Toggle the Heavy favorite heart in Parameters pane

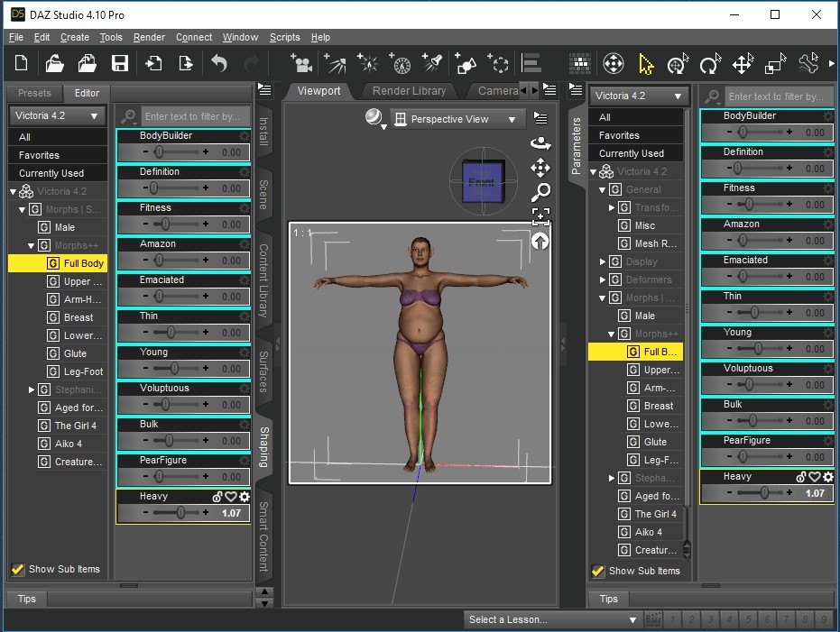click(x=814, y=477)
